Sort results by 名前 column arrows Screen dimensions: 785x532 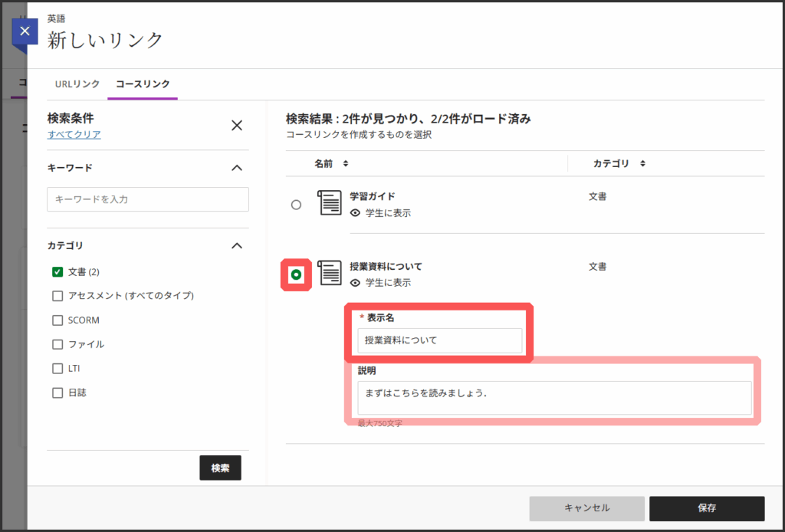pos(345,163)
